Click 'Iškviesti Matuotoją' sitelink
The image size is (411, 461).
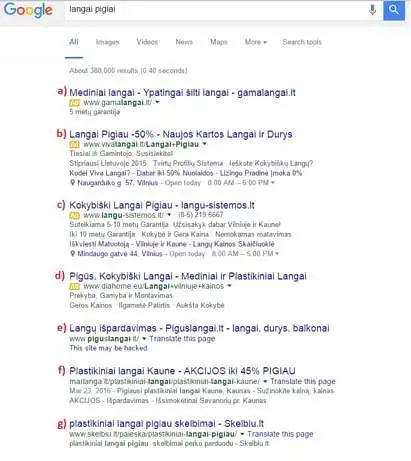(99, 244)
